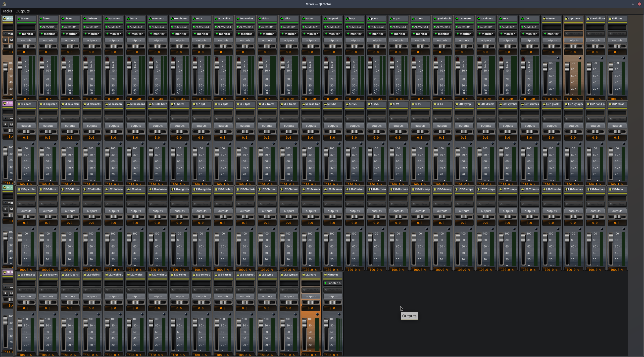The height and width of the screenshot is (357, 644).
Task: Click the pan slider on clarinets bus
Action: coord(92,46)
